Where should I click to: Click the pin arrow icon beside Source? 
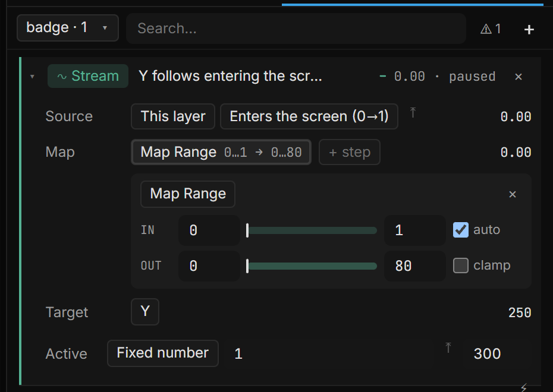[413, 113]
